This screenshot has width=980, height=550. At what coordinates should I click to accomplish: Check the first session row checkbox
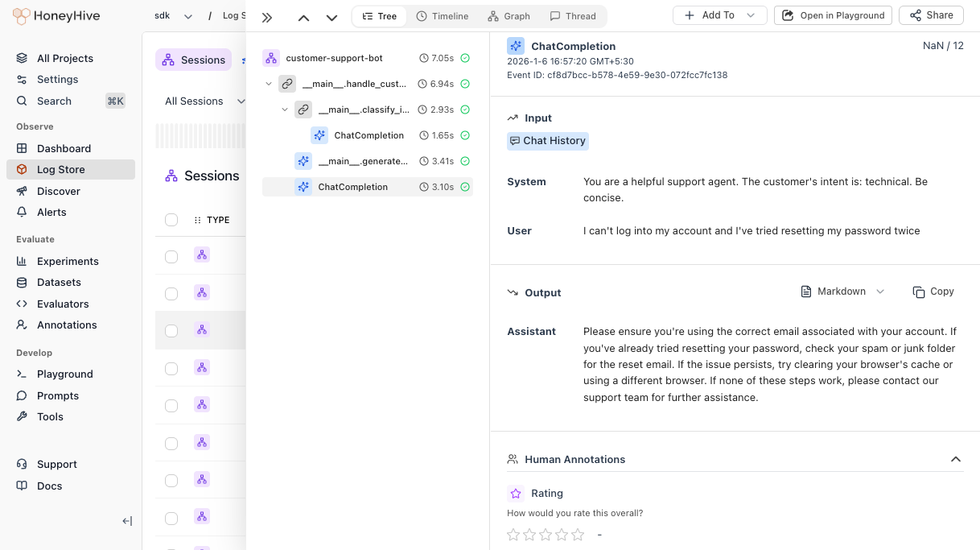pos(171,256)
